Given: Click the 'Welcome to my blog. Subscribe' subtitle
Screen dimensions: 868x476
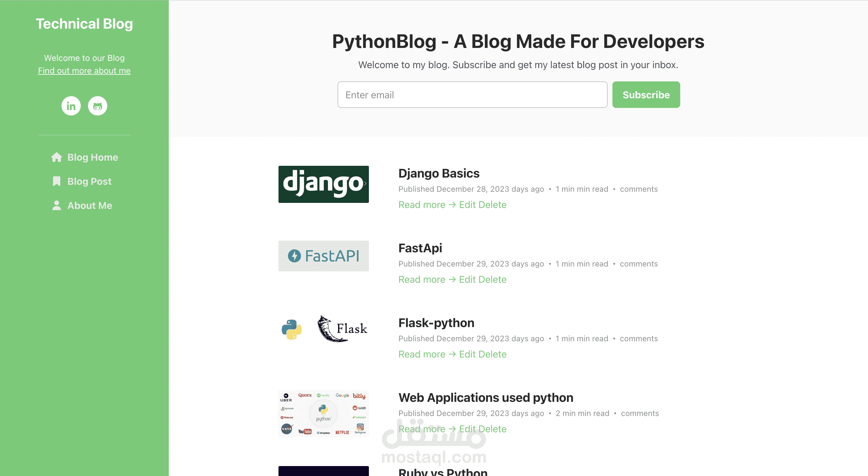Looking at the screenshot, I should point(518,65).
